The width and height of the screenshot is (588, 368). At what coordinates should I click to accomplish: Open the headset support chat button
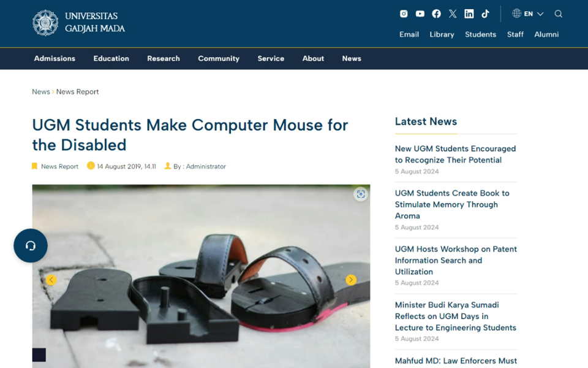coord(31,245)
